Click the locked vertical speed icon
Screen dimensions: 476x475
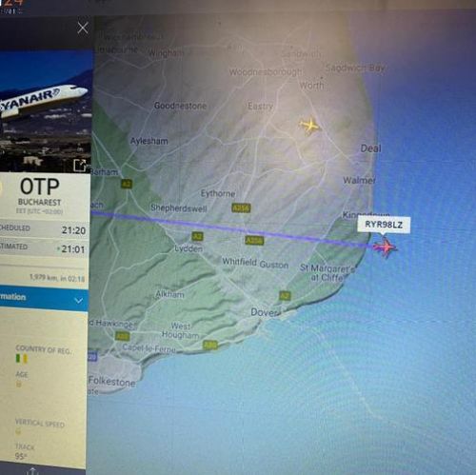pos(18,431)
